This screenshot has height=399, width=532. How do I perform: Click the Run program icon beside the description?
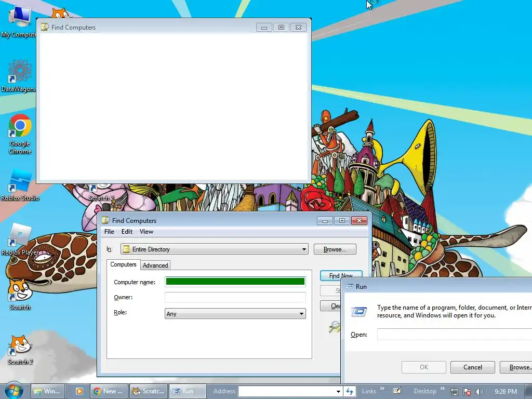(x=359, y=312)
